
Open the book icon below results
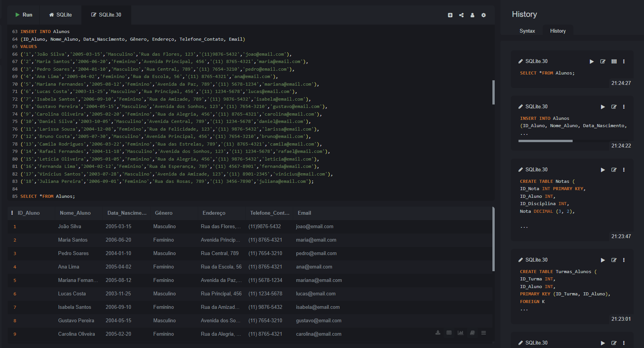pyautogui.click(x=472, y=333)
